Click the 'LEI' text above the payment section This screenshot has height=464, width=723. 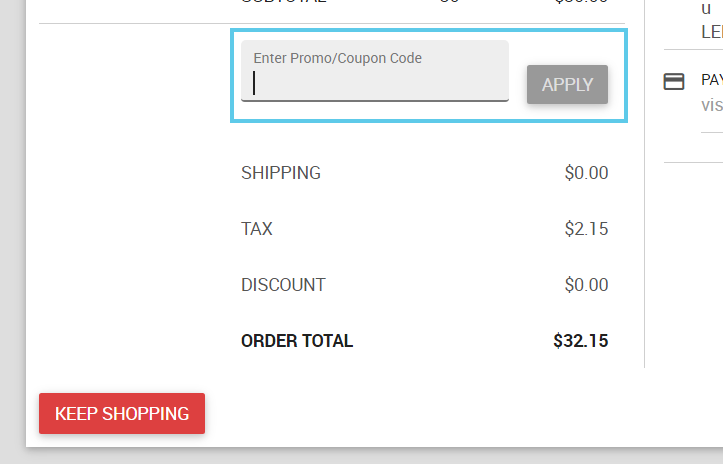click(x=711, y=31)
